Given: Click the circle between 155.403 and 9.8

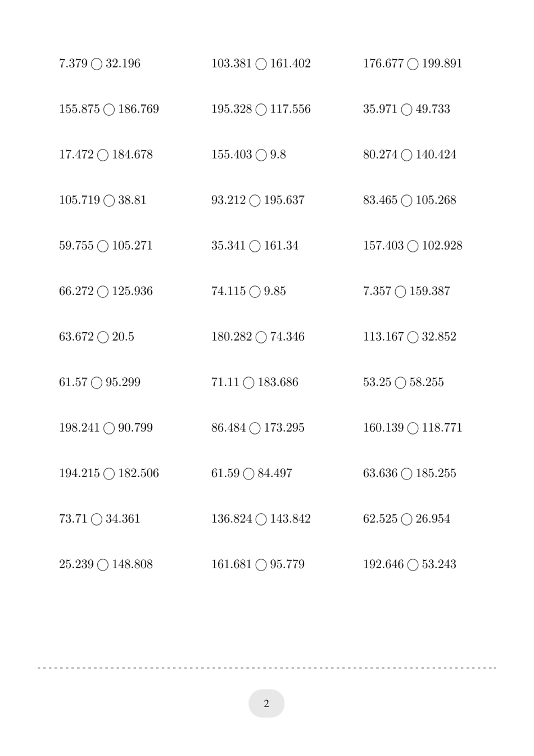Looking at the screenshot, I should pos(261,155).
